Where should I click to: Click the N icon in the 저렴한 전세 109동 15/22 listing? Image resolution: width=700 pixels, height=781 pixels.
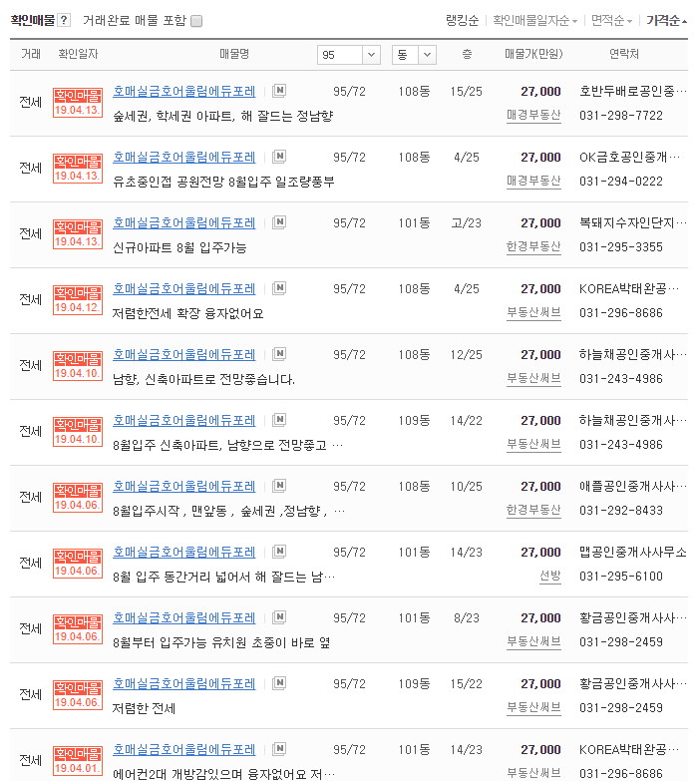279,683
